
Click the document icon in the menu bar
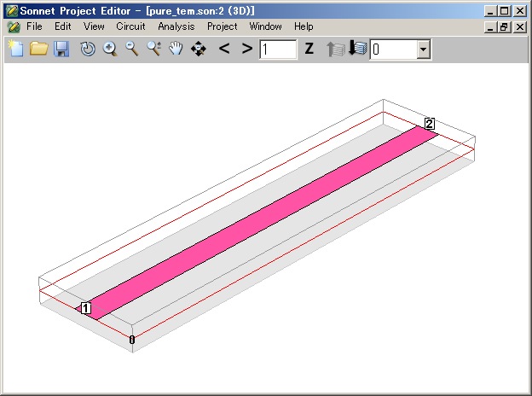[14, 26]
